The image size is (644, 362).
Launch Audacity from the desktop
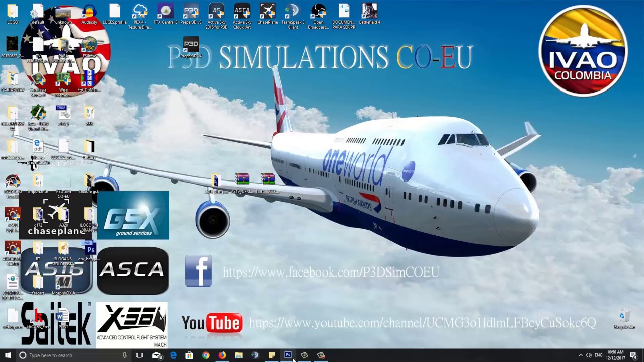89,14
